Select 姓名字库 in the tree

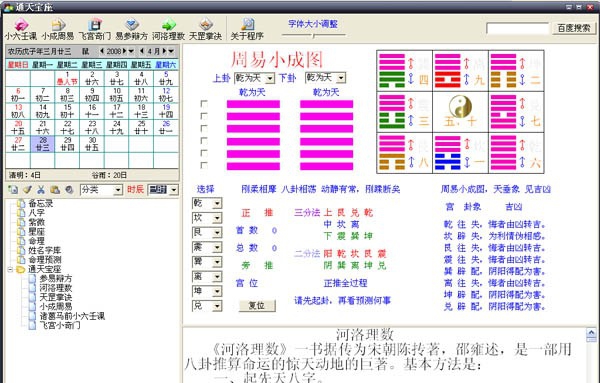point(45,250)
